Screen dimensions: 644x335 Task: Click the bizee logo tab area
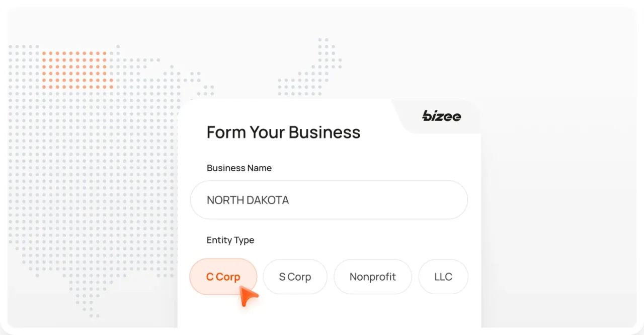436,116
